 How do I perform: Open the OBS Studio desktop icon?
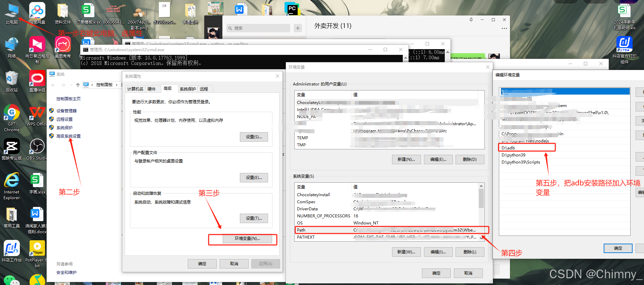pos(37,149)
